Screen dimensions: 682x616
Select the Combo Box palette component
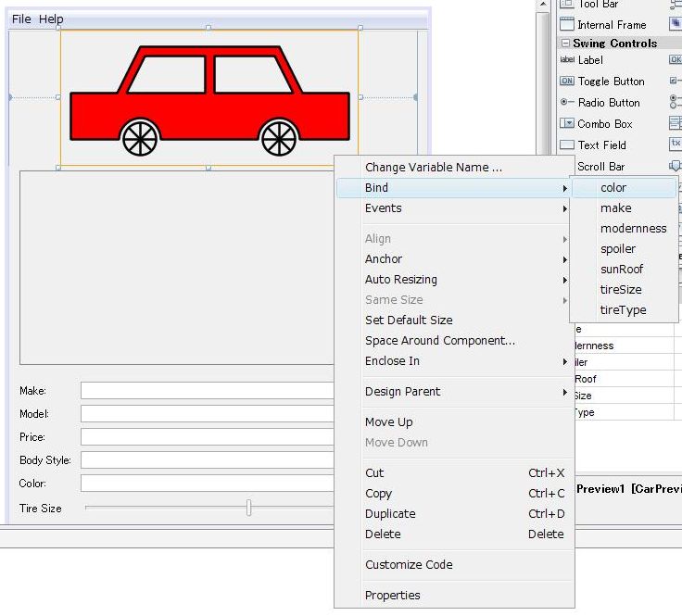[x=604, y=124]
